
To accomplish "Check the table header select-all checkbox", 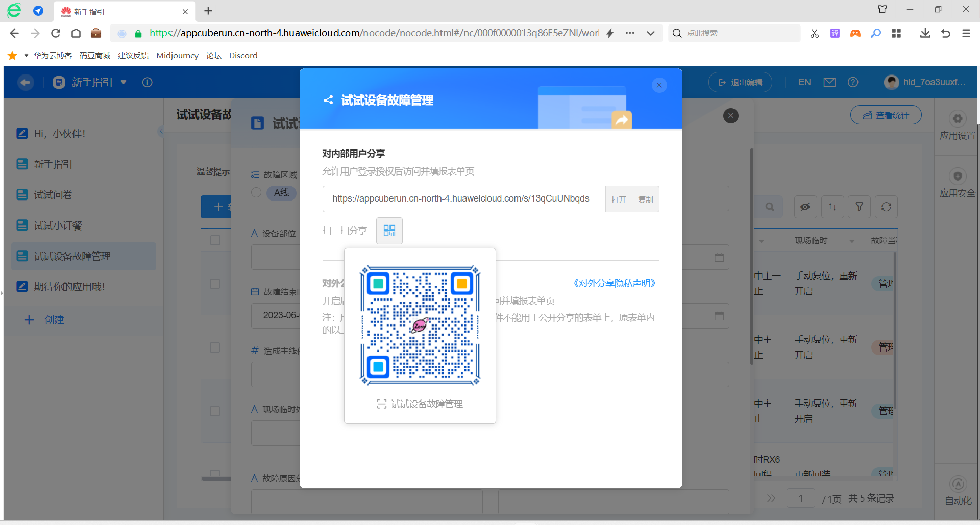I will tap(215, 240).
